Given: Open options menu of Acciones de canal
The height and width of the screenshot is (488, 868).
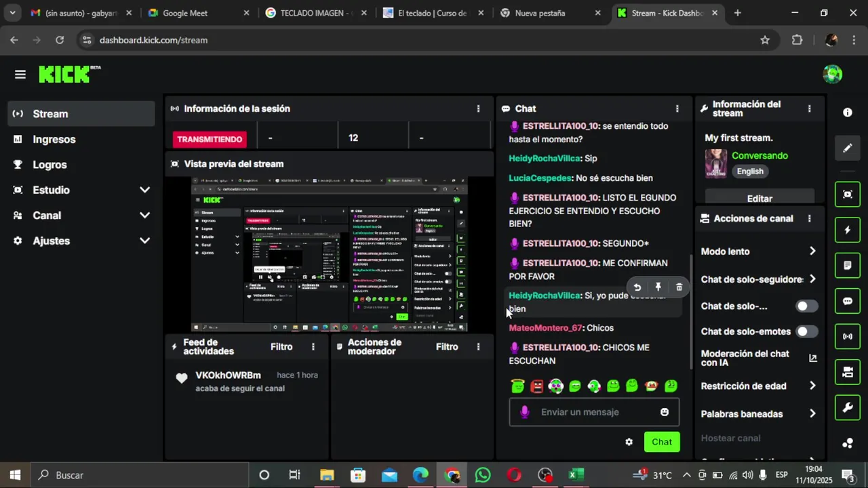Looking at the screenshot, I should pyautogui.click(x=809, y=218).
